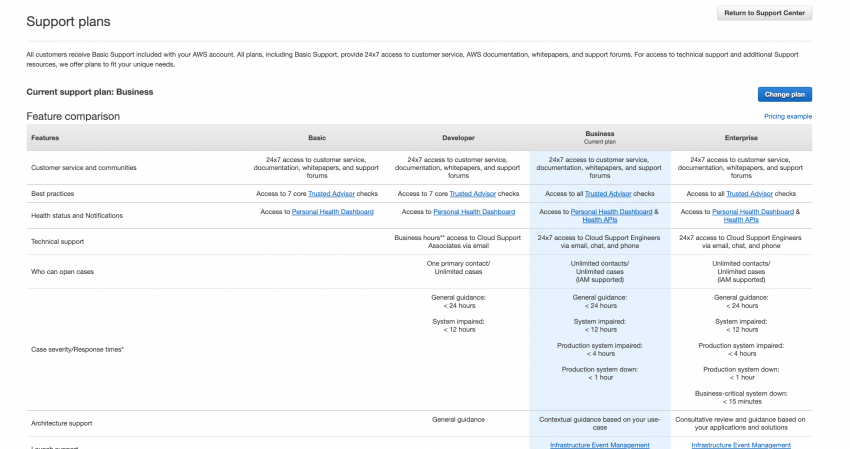
Task: Select 'Health status and Notifications' row label
Action: pyautogui.click(x=77, y=215)
